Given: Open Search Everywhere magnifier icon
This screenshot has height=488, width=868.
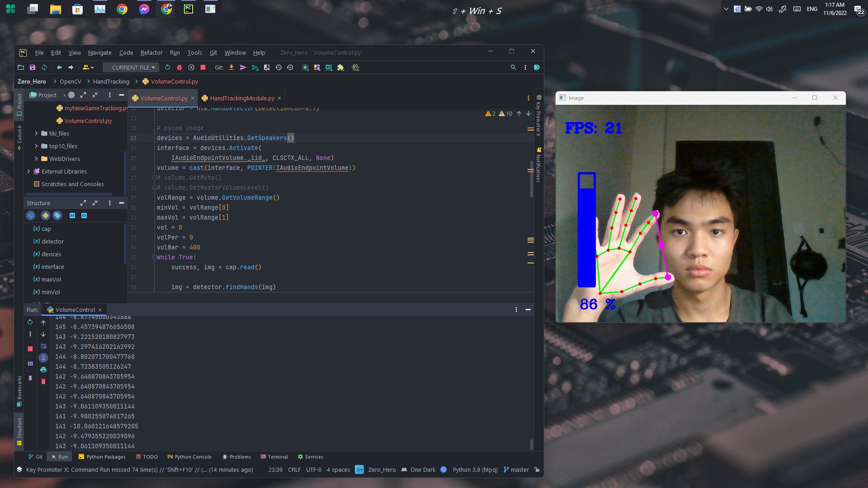Looking at the screenshot, I should coord(513,67).
